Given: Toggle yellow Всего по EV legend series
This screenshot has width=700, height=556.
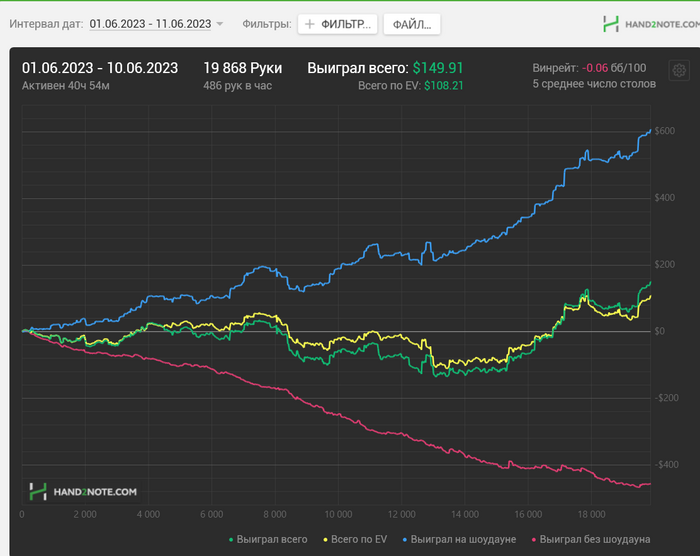Looking at the screenshot, I should click(x=355, y=539).
